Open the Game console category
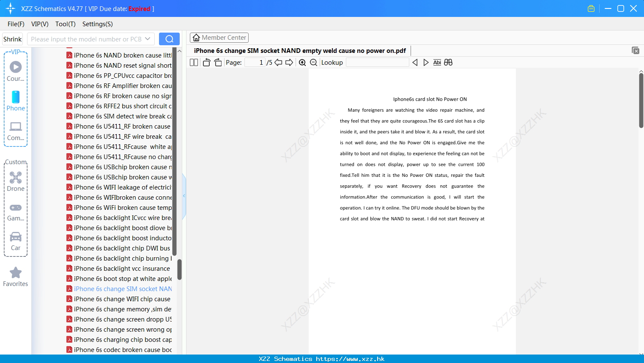Screen dimensions: 644x363 click(16, 212)
